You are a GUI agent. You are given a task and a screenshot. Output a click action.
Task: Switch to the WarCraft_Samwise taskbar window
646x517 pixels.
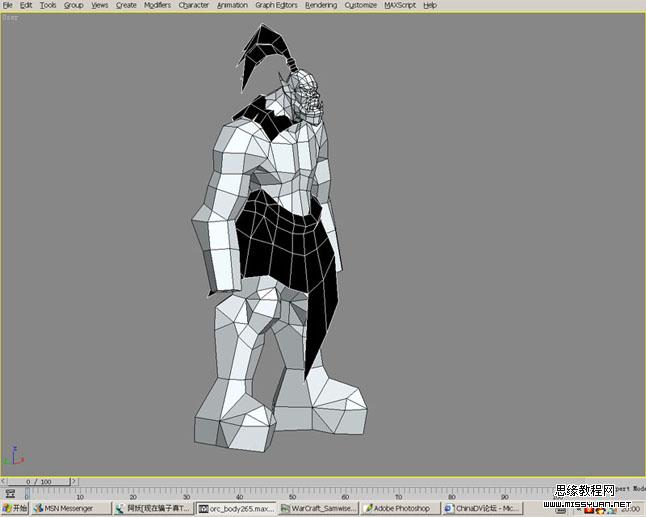pos(319,508)
